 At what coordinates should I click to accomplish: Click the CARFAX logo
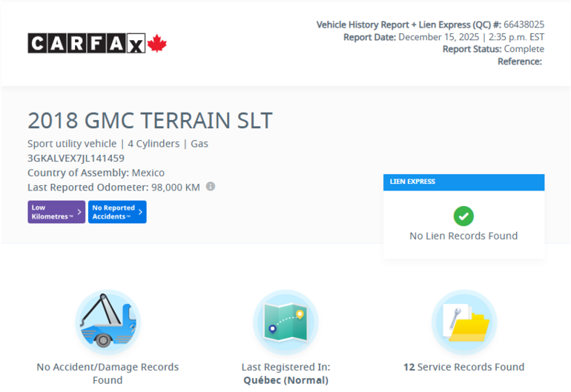tap(87, 44)
